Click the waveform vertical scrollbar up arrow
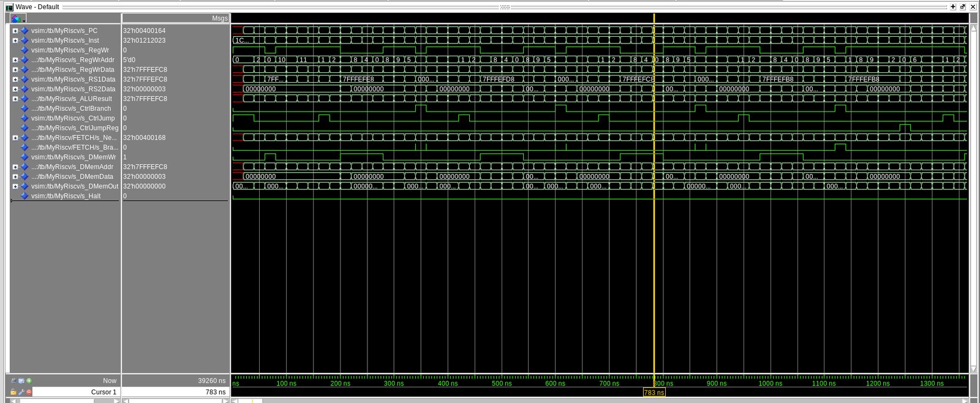Image resolution: width=980 pixels, height=403 pixels. pos(974,28)
